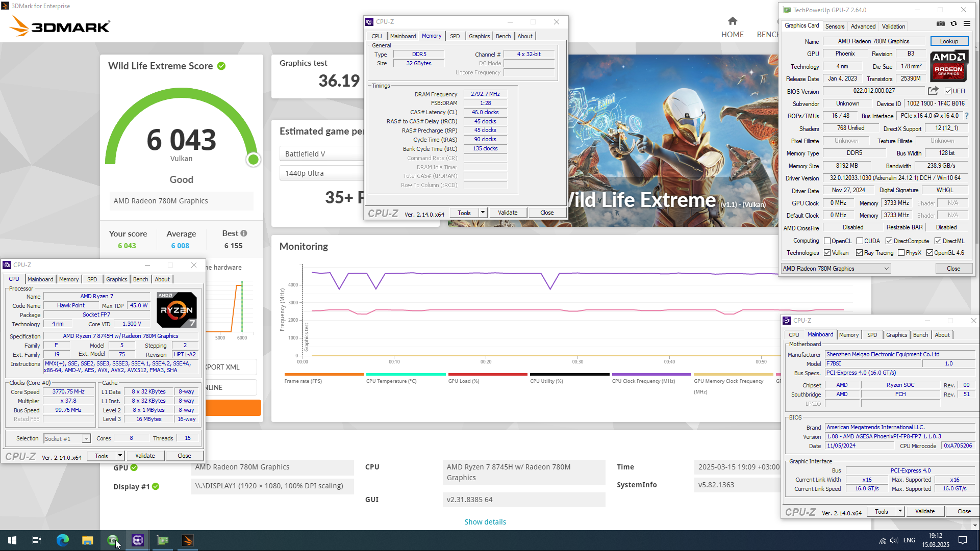Toggle the DirectCompute checkbox
Image resolution: width=980 pixels, height=551 pixels.
click(x=889, y=241)
